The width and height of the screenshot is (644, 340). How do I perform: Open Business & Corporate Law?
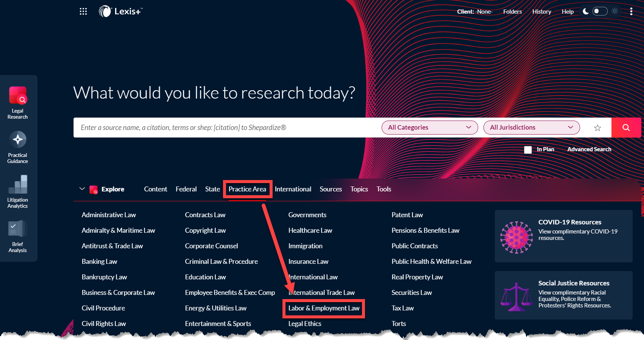(119, 293)
